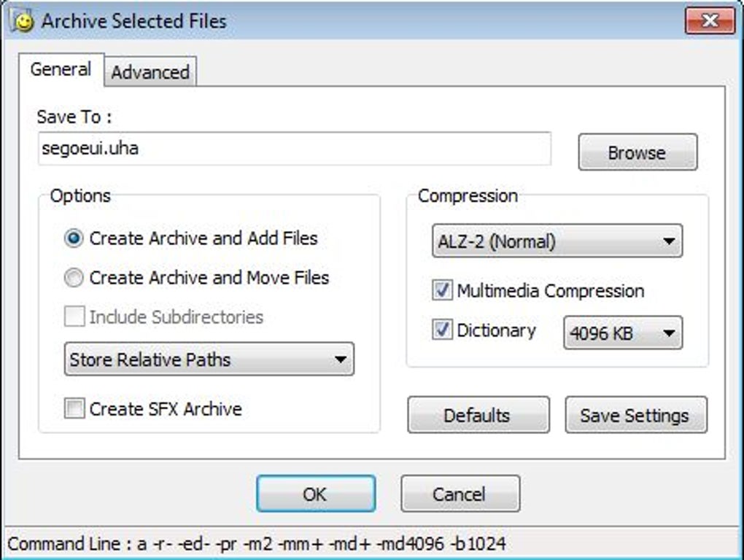
Task: Click the Defaults button
Action: coord(477,415)
